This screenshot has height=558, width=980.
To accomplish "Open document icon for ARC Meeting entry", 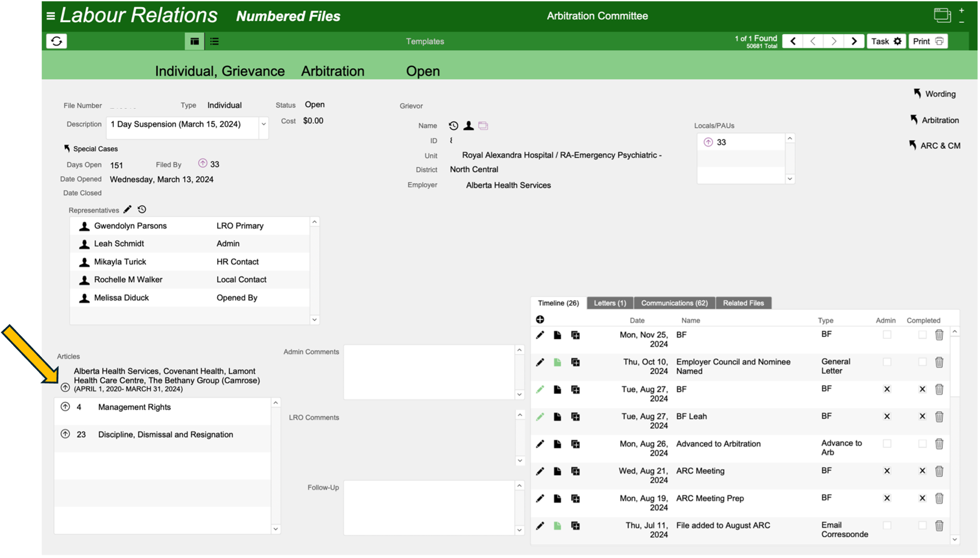I will coord(558,471).
